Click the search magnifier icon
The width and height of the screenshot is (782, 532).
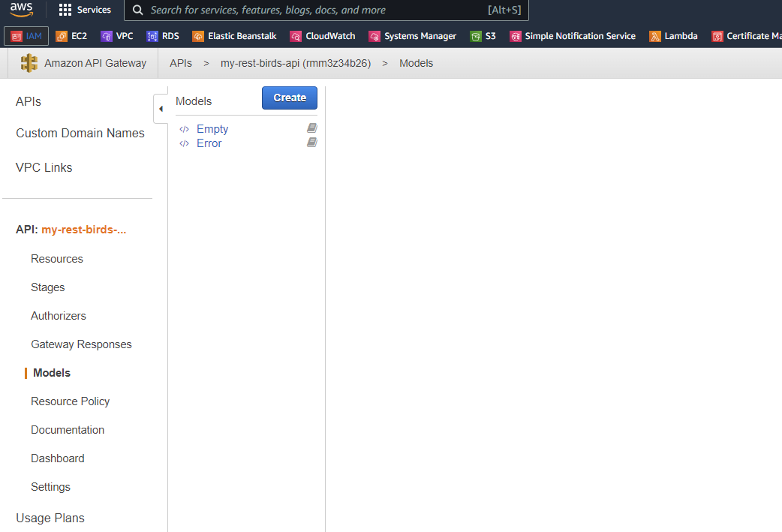137,10
